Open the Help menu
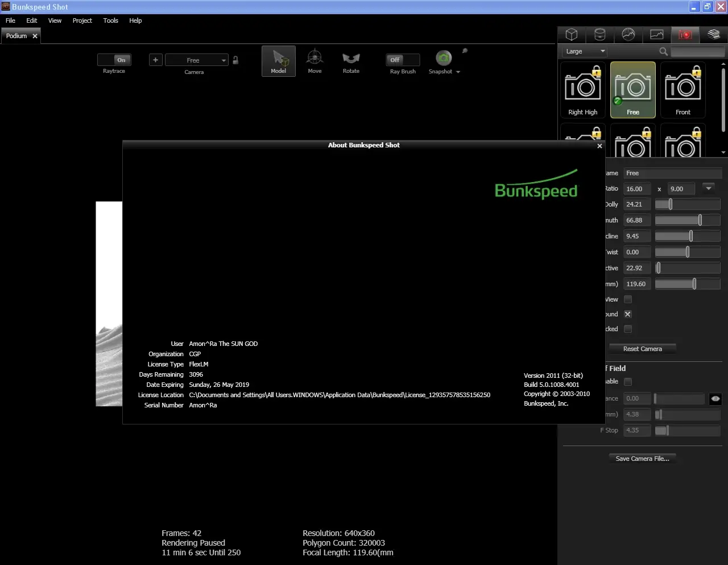728x565 pixels. point(135,20)
